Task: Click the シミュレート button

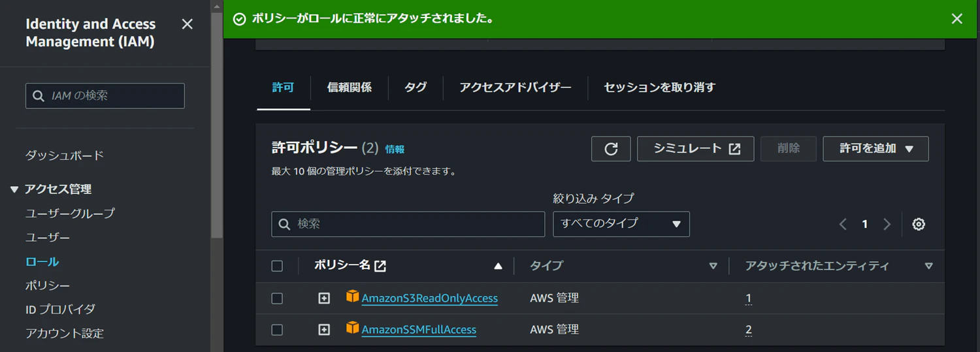Action: 696,149
